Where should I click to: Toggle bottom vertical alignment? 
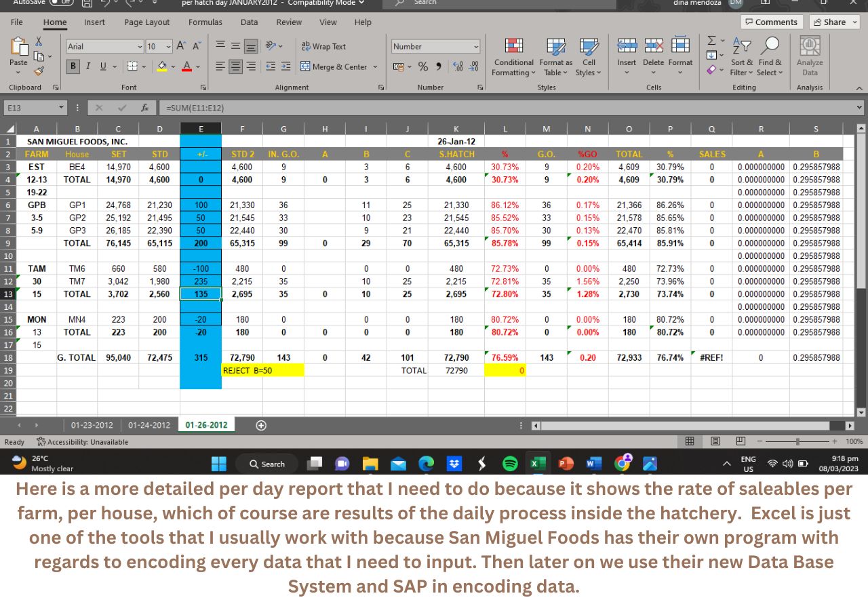click(251, 46)
